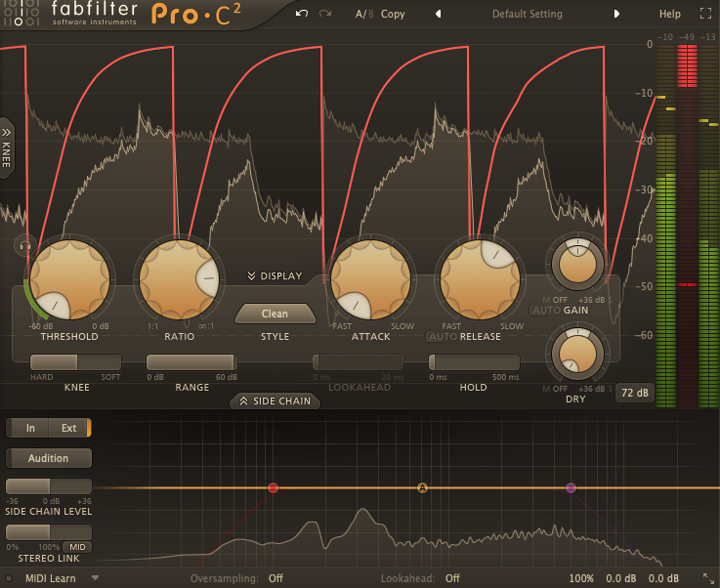
Task: Click the undo arrow icon
Action: pos(301,14)
